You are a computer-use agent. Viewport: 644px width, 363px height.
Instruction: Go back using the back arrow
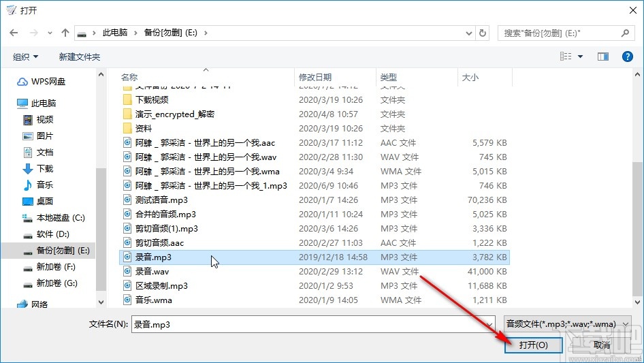point(14,33)
